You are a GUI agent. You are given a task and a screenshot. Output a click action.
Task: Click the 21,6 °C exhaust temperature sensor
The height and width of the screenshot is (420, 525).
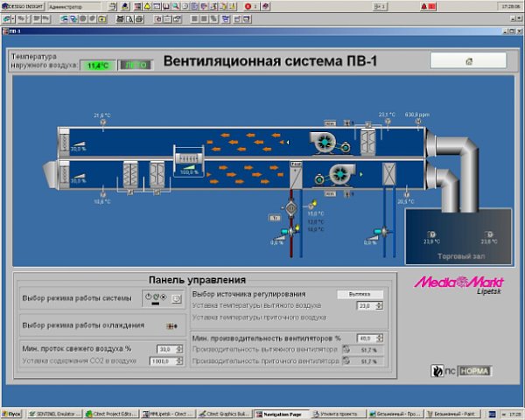tap(102, 123)
